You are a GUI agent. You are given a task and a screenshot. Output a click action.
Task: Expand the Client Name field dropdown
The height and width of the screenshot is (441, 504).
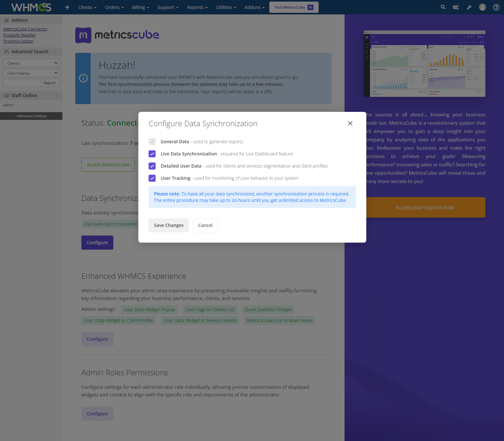pyautogui.click(x=31, y=73)
